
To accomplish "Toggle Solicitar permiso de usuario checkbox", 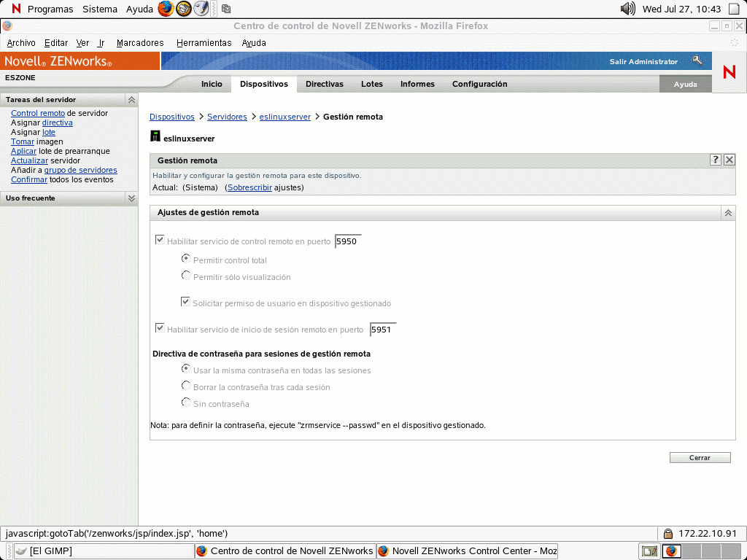I will pyautogui.click(x=186, y=302).
